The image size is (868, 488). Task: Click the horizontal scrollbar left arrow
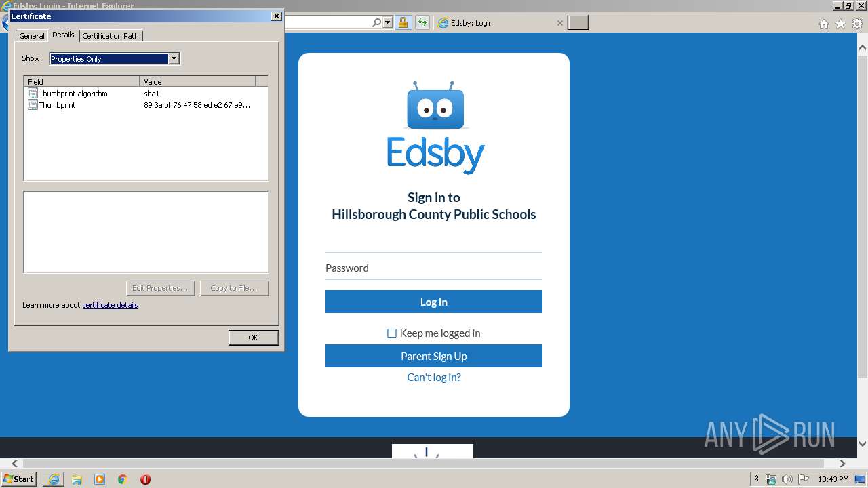click(x=14, y=464)
